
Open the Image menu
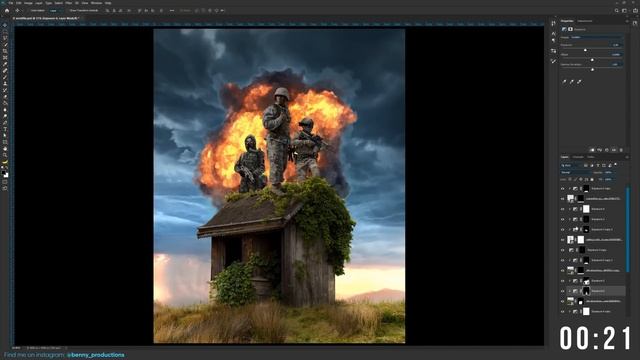pyautogui.click(x=28, y=3)
